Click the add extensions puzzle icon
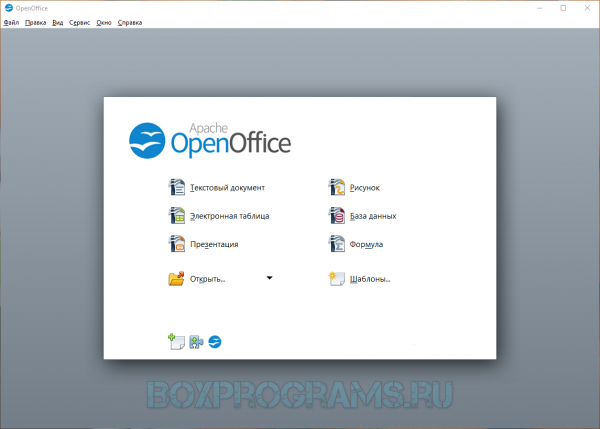This screenshot has height=429, width=600. 196,342
